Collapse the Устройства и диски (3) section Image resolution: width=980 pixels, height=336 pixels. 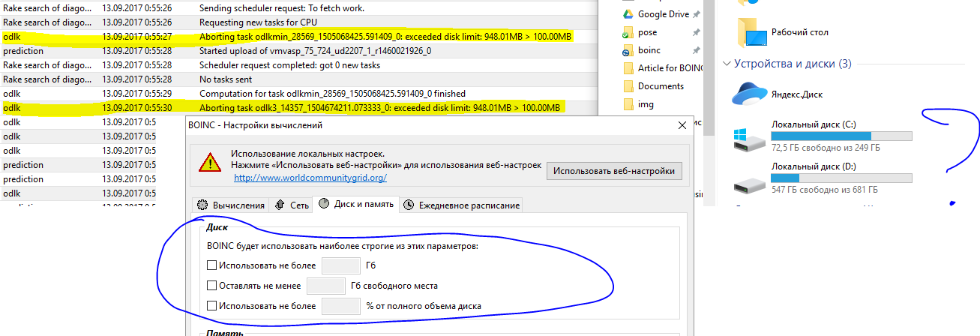pos(727,64)
